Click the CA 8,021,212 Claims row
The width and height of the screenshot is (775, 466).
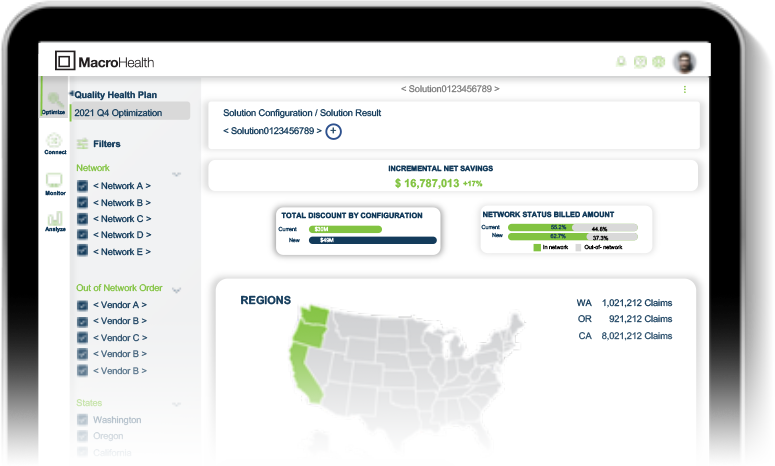[625, 336]
